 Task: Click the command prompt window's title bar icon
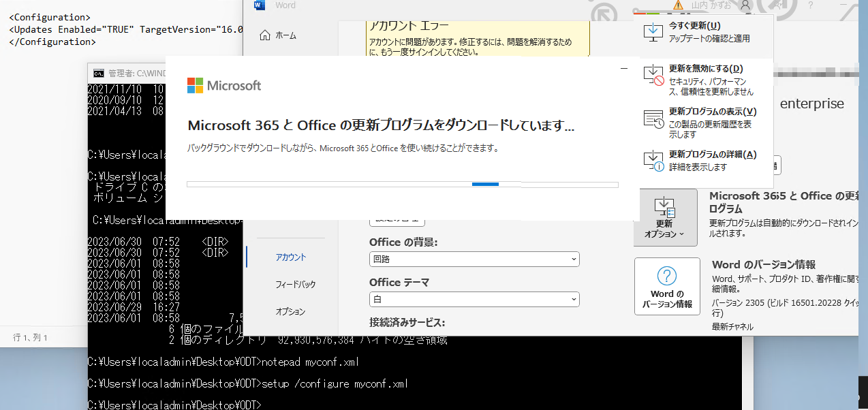tap(99, 73)
